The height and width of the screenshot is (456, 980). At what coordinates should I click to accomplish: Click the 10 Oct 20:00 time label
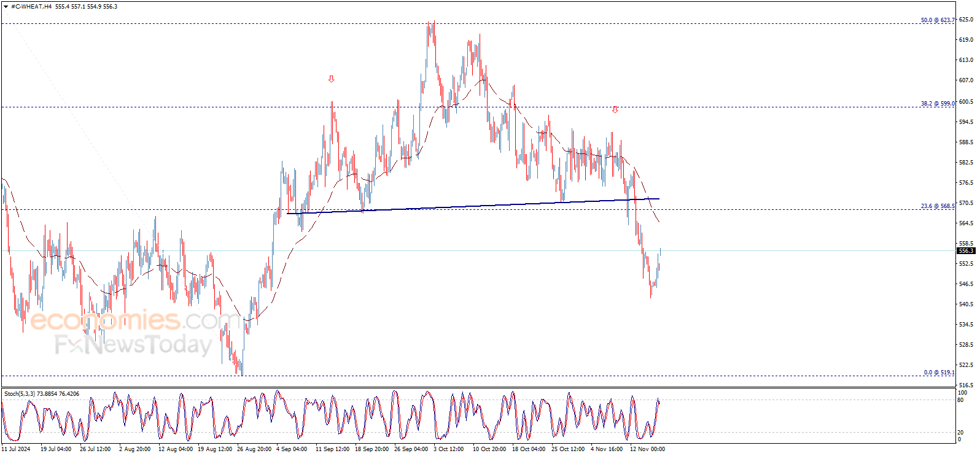(489, 449)
